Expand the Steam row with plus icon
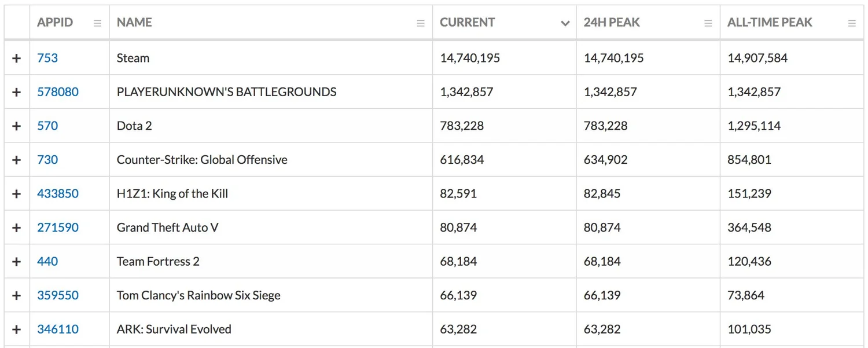This screenshot has width=868, height=348. [x=17, y=58]
